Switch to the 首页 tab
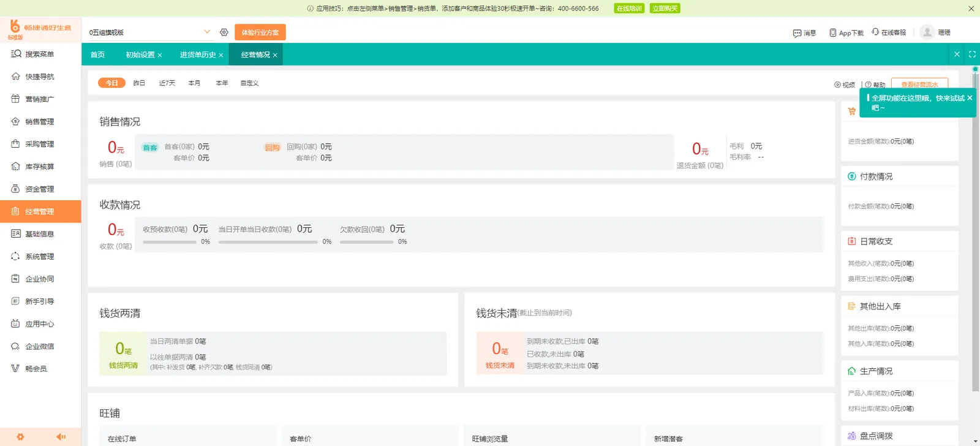 97,55
